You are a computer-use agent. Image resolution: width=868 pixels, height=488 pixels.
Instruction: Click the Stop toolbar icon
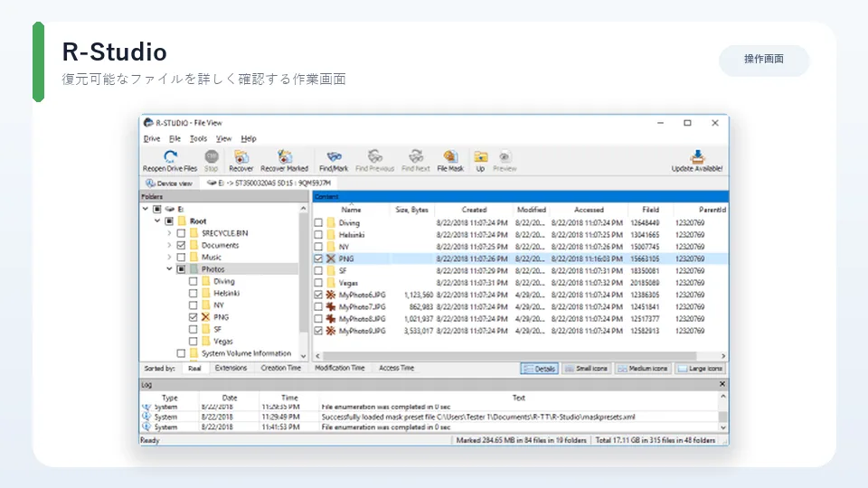pos(211,157)
